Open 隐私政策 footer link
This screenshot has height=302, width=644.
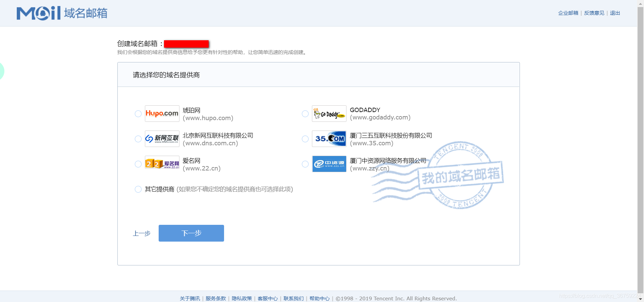pyautogui.click(x=242, y=298)
